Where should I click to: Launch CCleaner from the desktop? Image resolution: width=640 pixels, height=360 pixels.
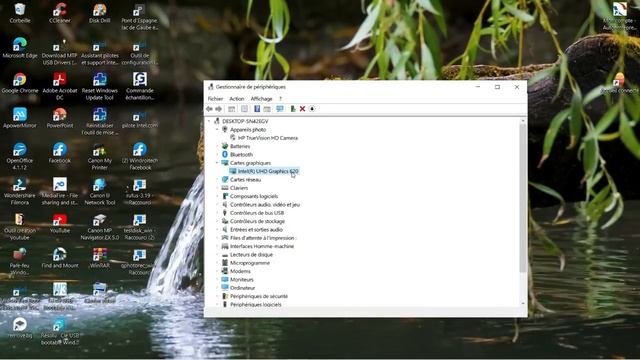60,13
